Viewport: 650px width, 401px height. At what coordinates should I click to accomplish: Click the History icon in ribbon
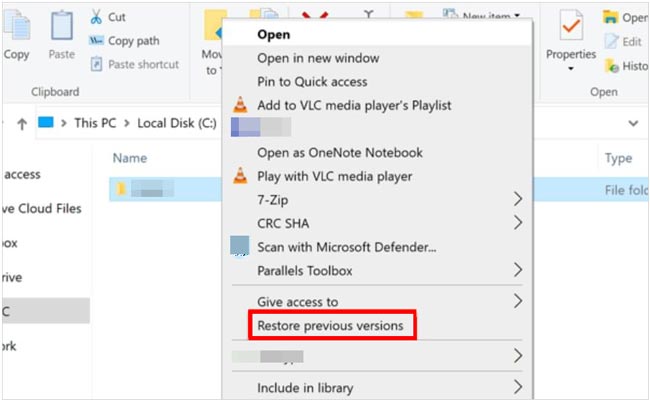point(611,66)
